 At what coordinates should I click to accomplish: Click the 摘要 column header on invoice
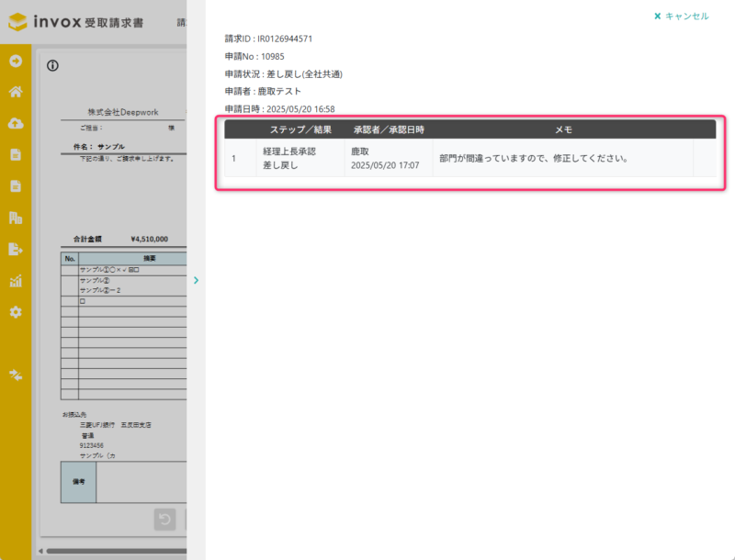click(x=149, y=259)
